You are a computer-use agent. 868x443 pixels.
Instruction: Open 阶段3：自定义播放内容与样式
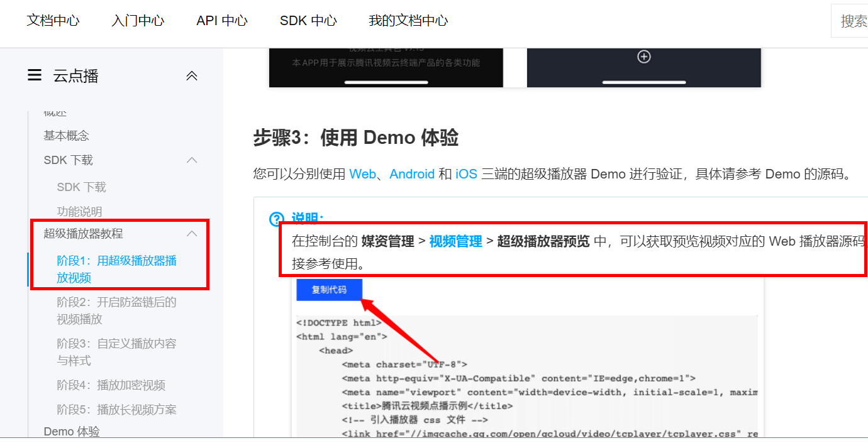pos(117,352)
